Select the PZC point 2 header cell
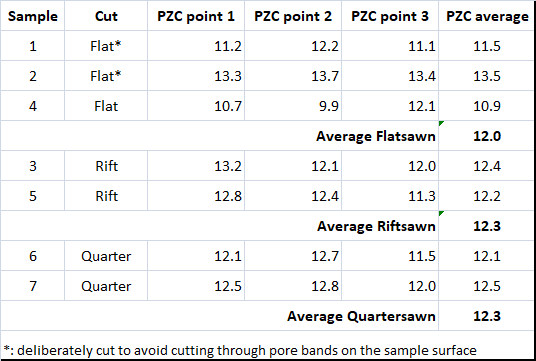536x361 pixels. point(293,16)
